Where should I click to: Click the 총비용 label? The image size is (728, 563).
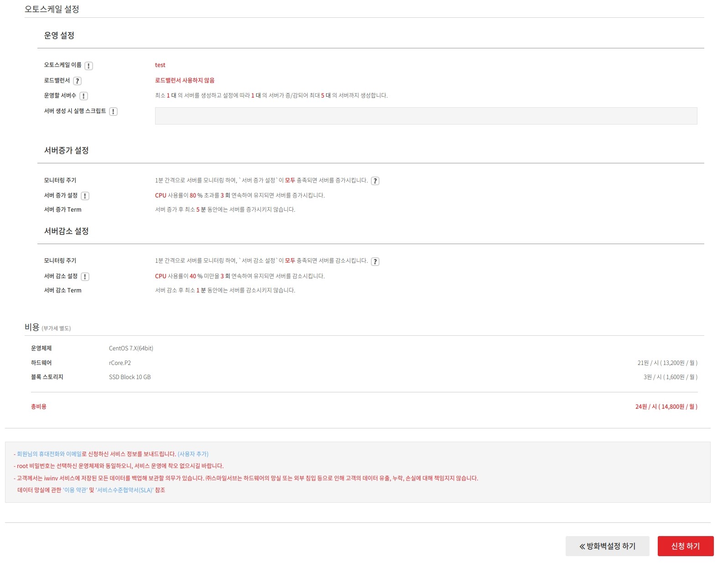tap(39, 407)
